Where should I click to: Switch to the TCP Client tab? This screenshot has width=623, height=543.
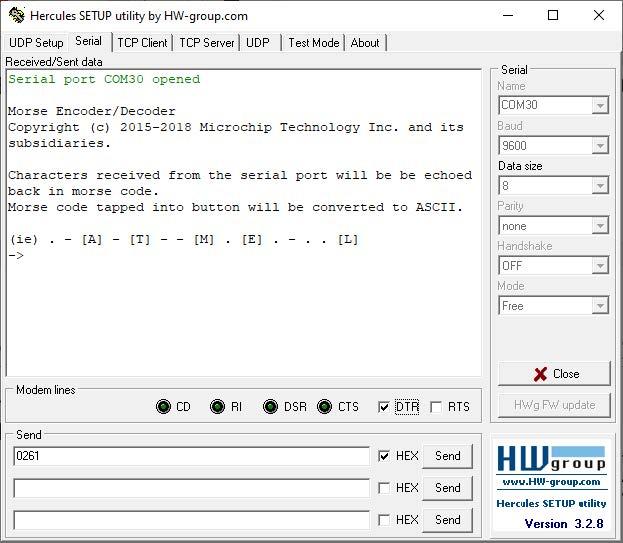142,43
